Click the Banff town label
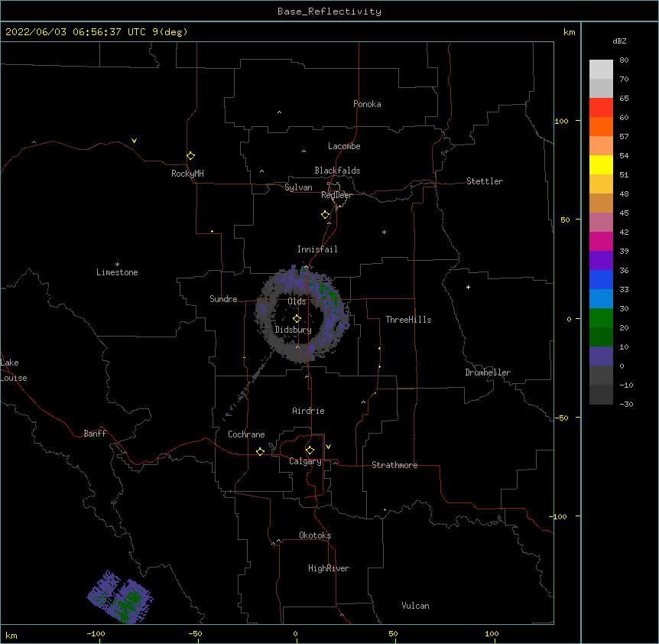This screenshot has height=644, width=659. (95, 434)
